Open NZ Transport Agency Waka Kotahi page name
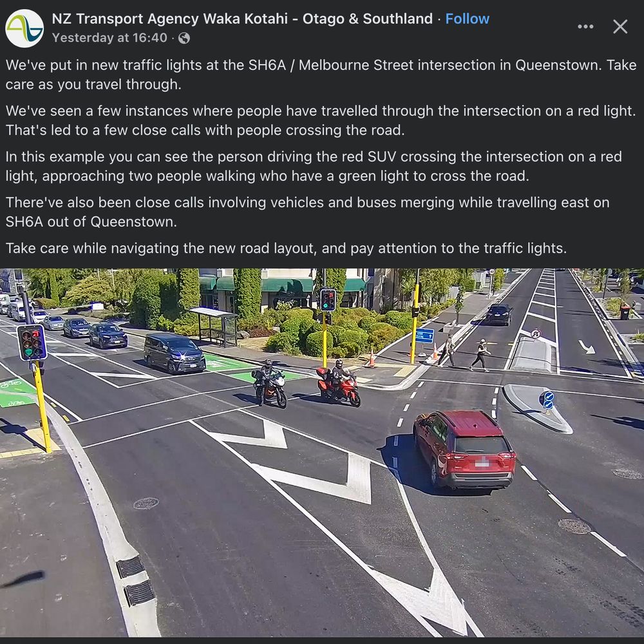The width and height of the screenshot is (644, 644). pos(242,19)
